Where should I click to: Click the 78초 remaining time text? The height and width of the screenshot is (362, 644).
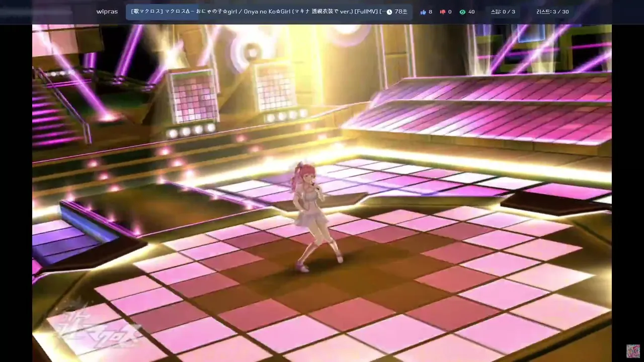click(401, 12)
